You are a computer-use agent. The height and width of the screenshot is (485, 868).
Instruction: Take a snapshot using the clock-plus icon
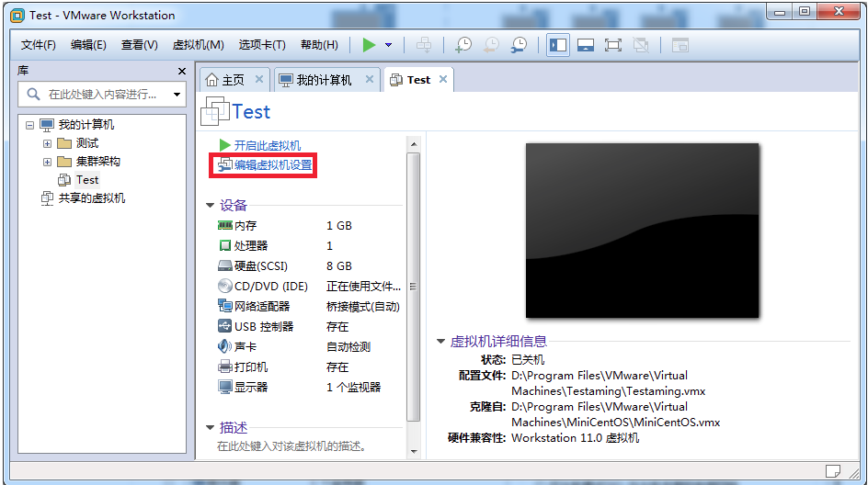point(463,45)
